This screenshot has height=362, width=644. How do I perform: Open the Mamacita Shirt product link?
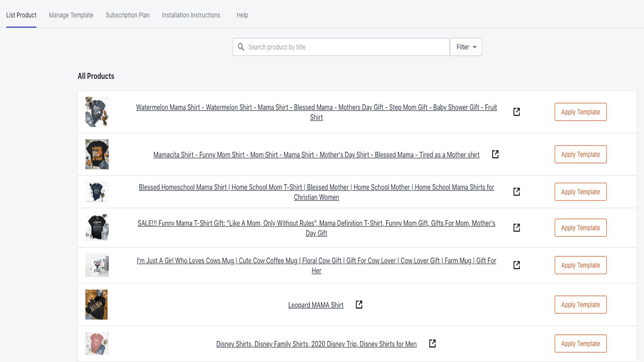316,154
